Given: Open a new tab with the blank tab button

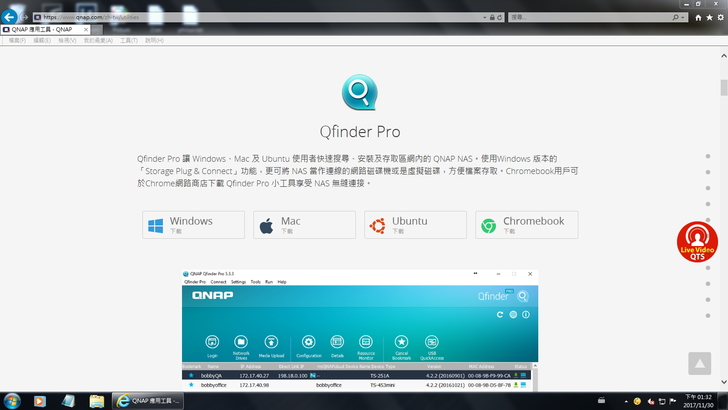Looking at the screenshot, I should pyautogui.click(x=97, y=30).
